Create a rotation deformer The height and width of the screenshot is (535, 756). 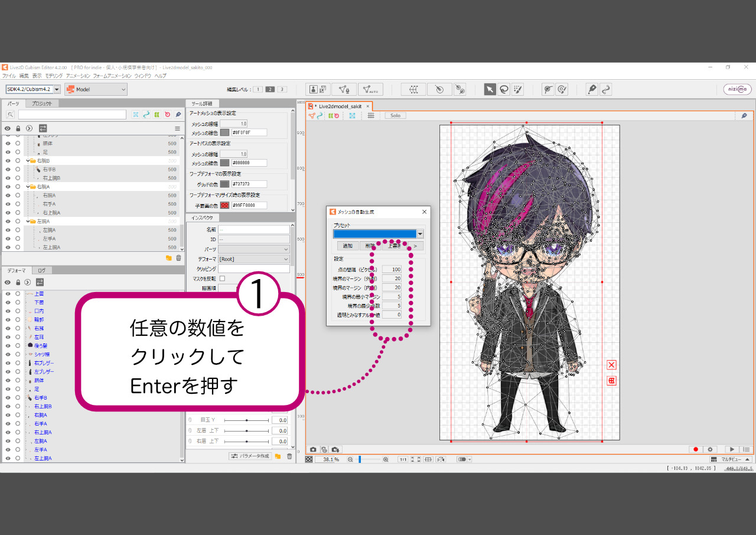click(439, 89)
